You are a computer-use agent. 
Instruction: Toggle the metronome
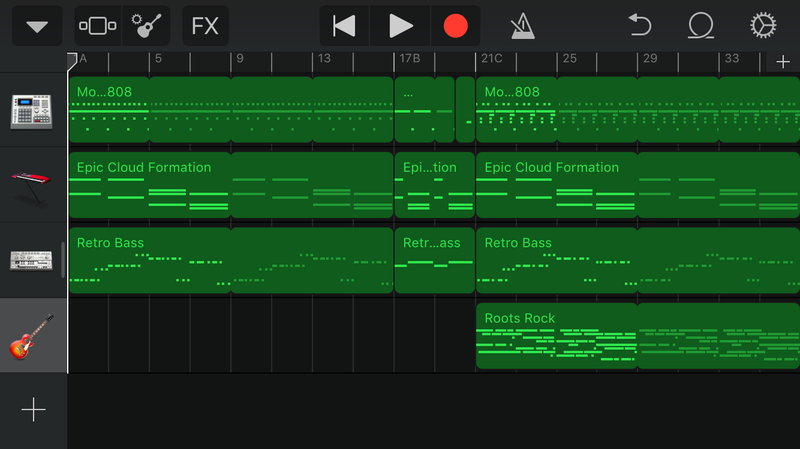point(522,26)
